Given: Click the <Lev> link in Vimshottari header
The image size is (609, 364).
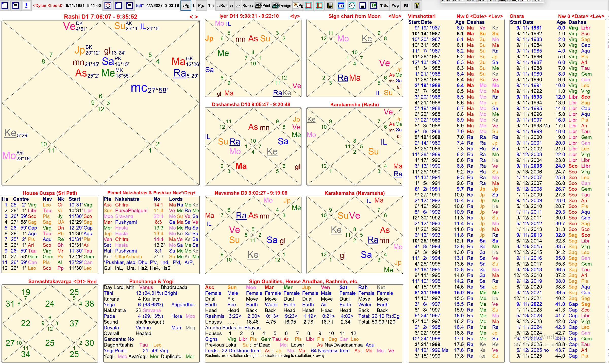Looking at the screenshot, I should [495, 16].
